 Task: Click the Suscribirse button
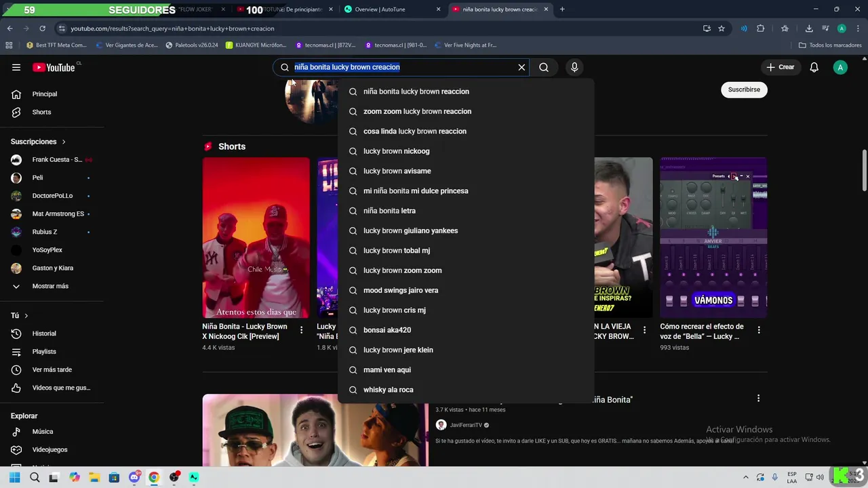coord(744,89)
